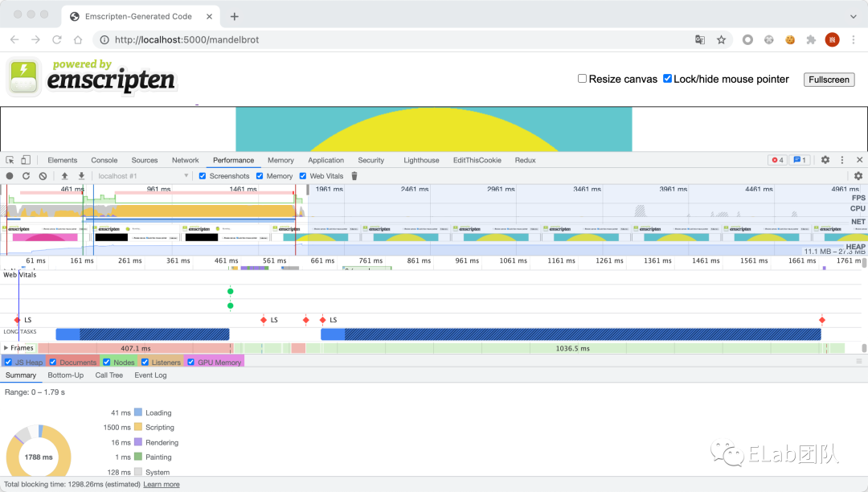Viewport: 868px width, 492px height.
Task: Uncheck the Listeners counter
Action: [x=145, y=362]
